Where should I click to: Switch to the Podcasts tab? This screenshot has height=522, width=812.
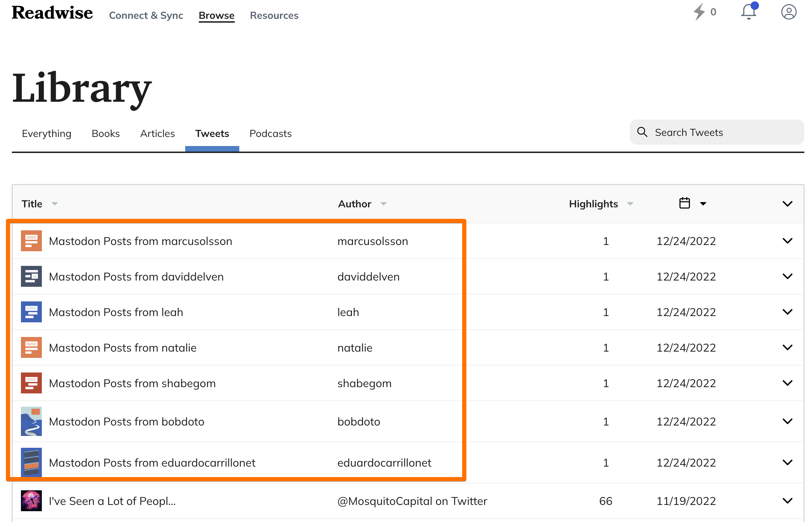(270, 133)
